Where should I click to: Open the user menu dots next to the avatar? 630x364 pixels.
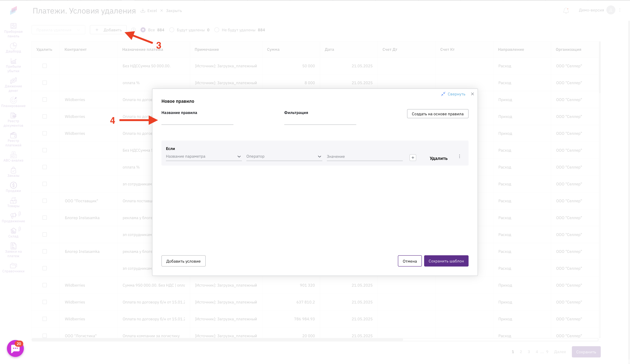620,10
